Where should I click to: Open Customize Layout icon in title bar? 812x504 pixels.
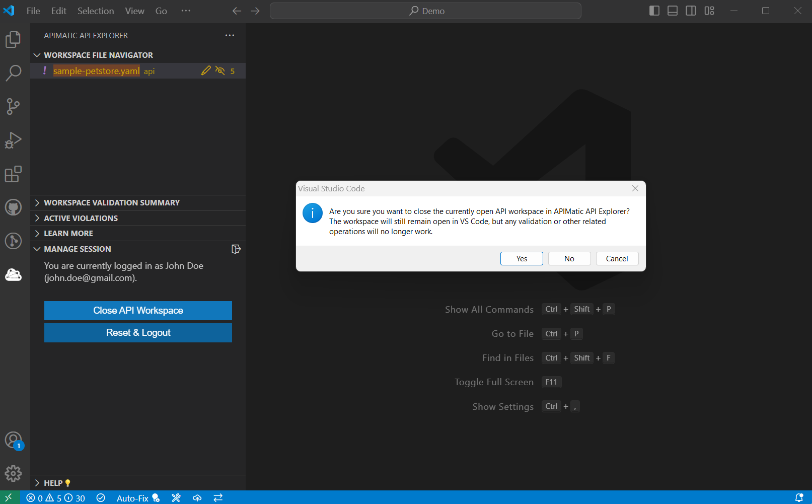click(709, 11)
